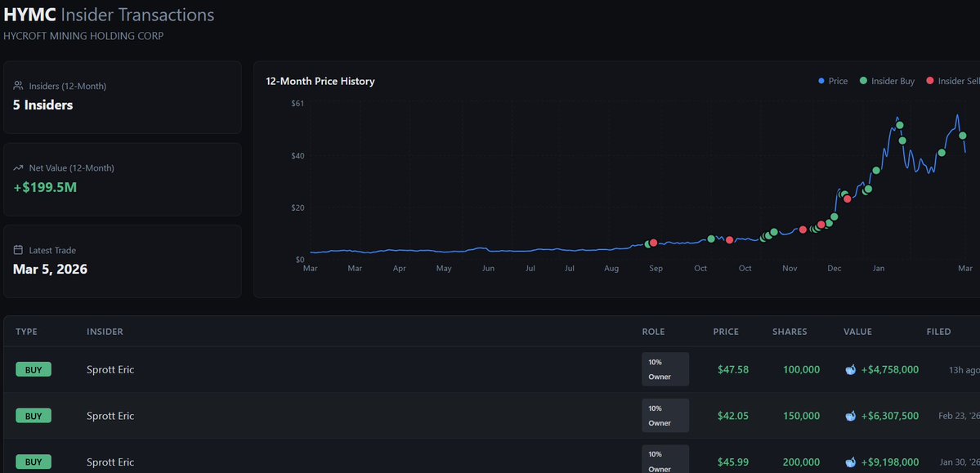Click the '+$6,307,500' value cell
Viewport: 980px width, 473px height.
[x=890, y=416]
